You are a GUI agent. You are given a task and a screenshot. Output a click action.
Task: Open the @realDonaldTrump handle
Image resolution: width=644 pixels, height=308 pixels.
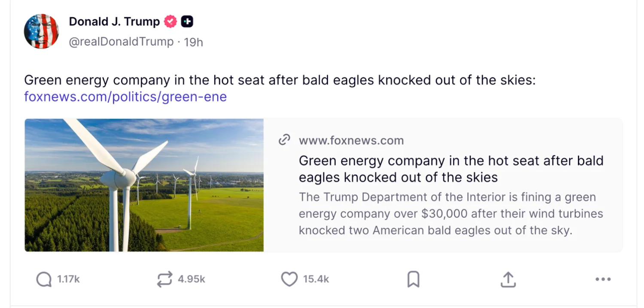[121, 42]
